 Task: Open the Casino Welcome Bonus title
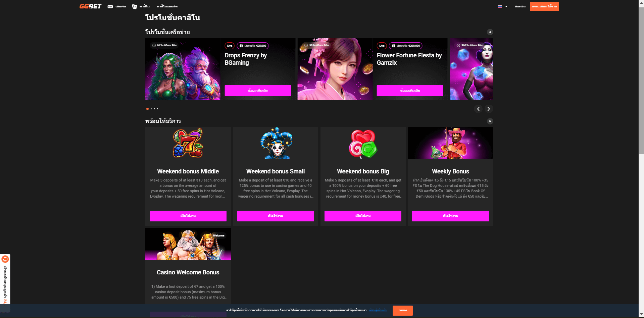click(188, 272)
